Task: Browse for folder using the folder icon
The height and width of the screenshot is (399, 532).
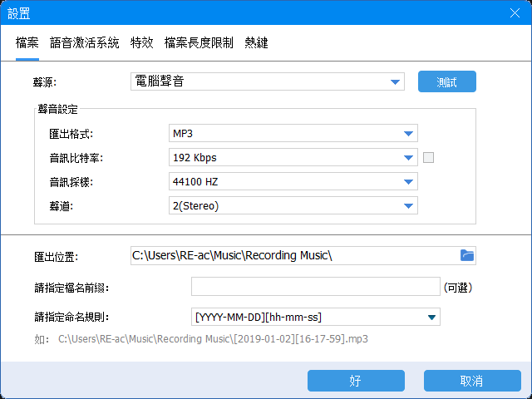Action: coord(467,255)
